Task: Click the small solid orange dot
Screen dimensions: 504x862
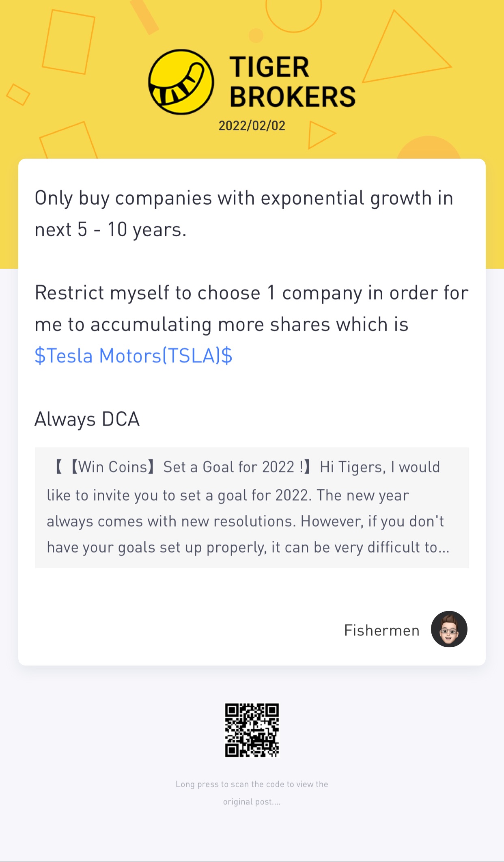Action: click(256, 36)
